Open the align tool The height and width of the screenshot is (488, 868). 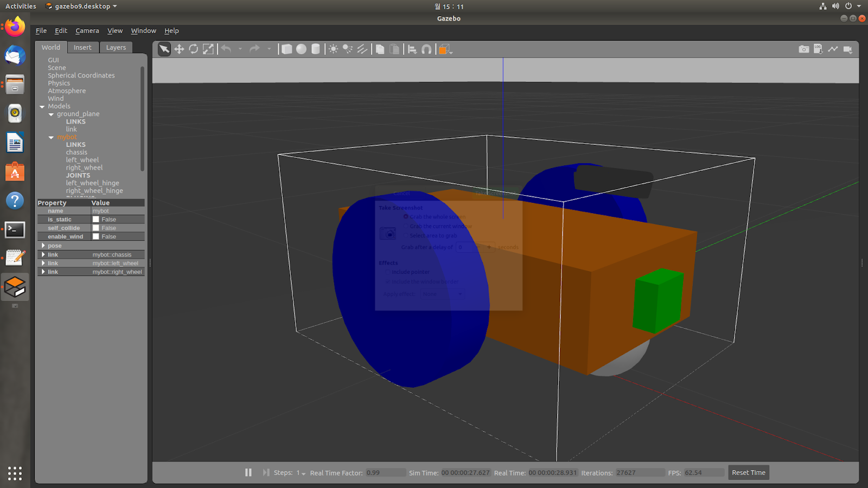tap(412, 49)
